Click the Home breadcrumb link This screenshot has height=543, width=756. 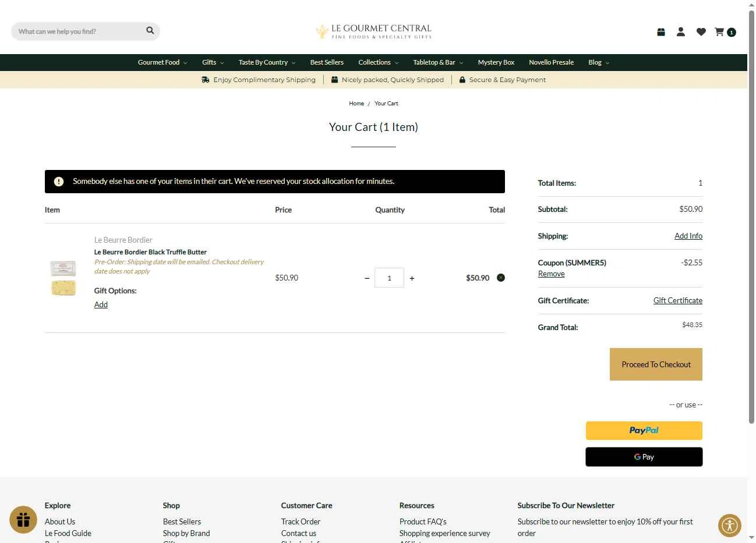pyautogui.click(x=356, y=104)
